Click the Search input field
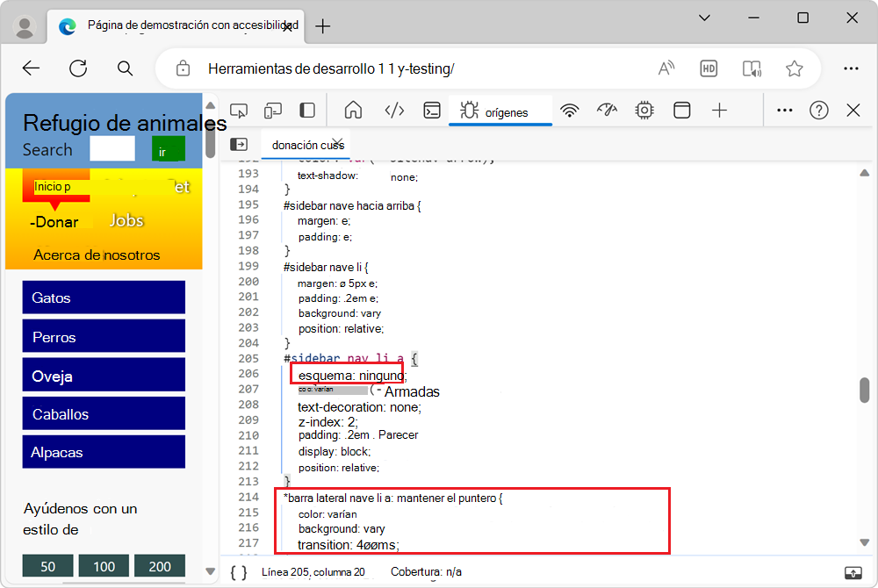 point(112,149)
